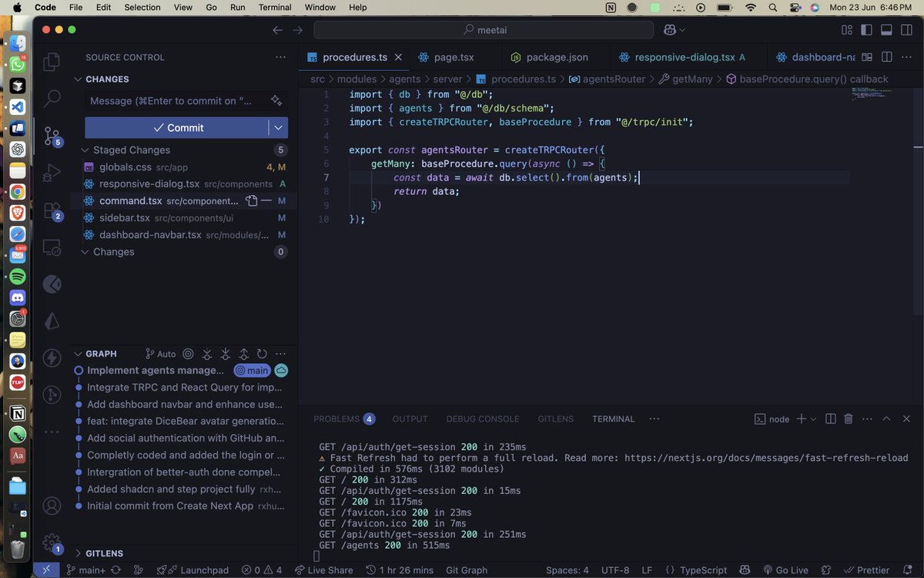
Task: Switch to the responsive-dialog.tsx tab
Action: pyautogui.click(x=685, y=57)
